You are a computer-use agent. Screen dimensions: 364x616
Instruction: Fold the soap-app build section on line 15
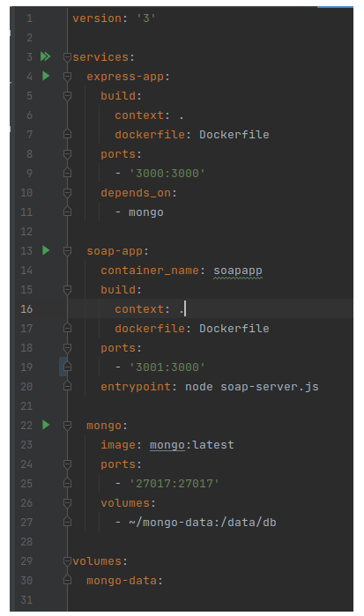click(x=67, y=290)
